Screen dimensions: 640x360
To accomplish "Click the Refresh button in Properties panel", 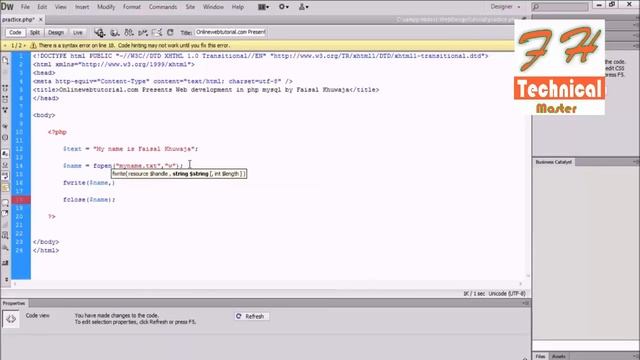I will 251,316.
